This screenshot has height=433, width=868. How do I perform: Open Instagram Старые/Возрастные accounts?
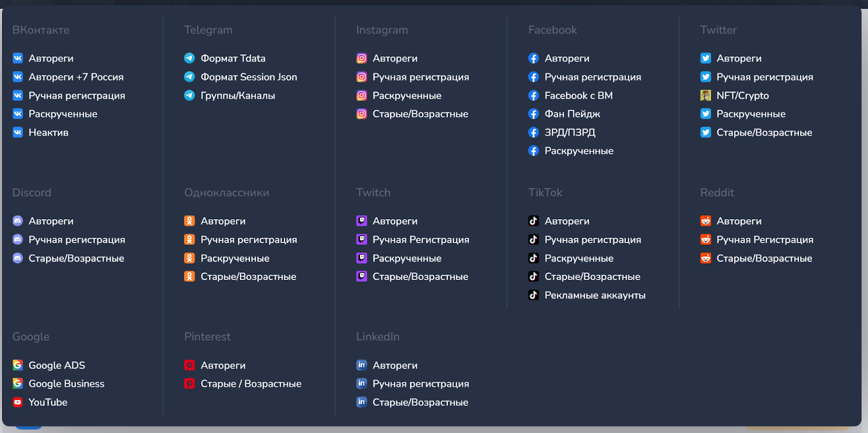tap(420, 114)
